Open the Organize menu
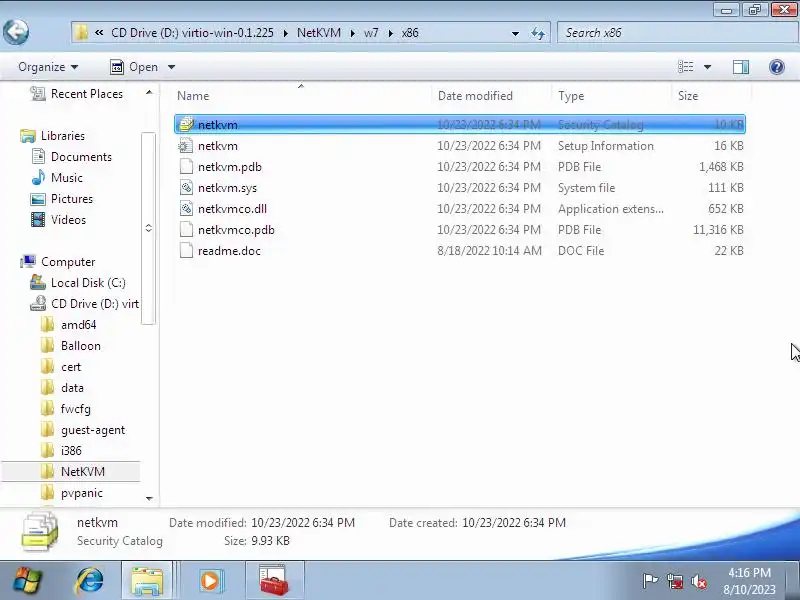Viewport: 800px width, 600px height. [x=48, y=67]
